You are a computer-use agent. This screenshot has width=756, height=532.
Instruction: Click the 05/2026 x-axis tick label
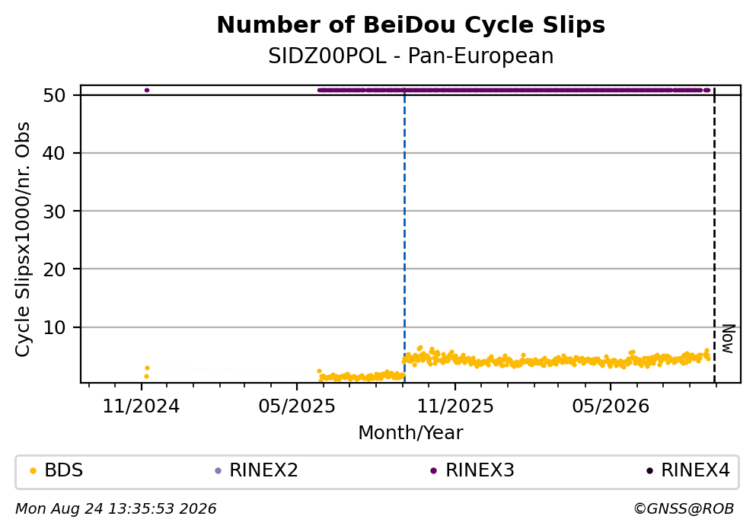(611, 406)
